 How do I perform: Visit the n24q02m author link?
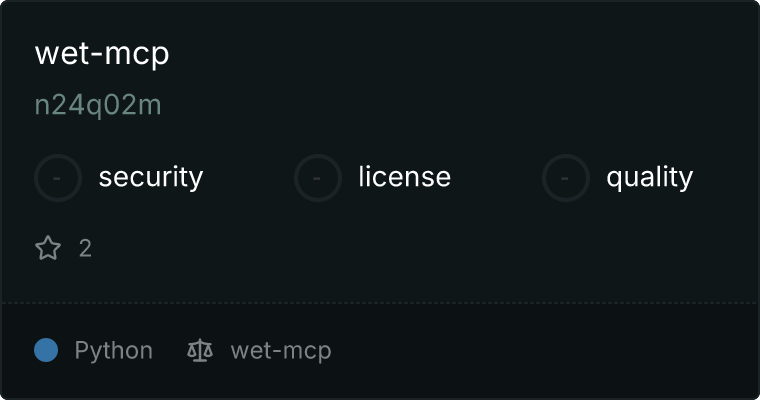98,105
